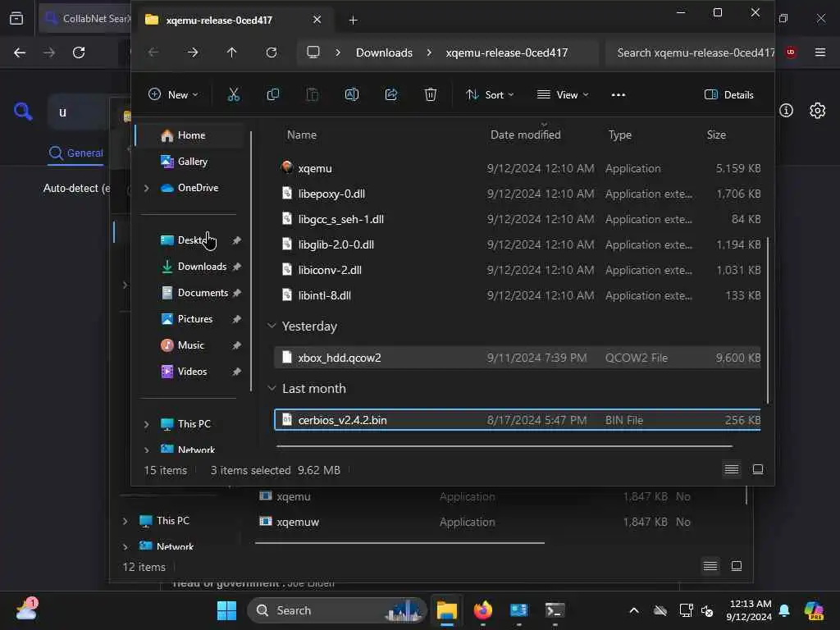This screenshot has width=840, height=630.
Task: Click the This PC monitor icon in address bar
Action: pyautogui.click(x=313, y=52)
